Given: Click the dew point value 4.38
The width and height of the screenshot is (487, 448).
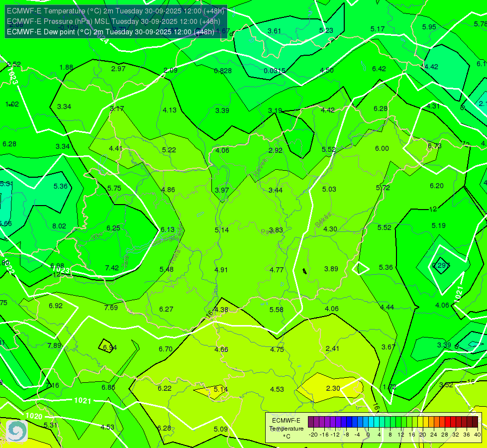Looking at the screenshot, I should click(x=221, y=310).
